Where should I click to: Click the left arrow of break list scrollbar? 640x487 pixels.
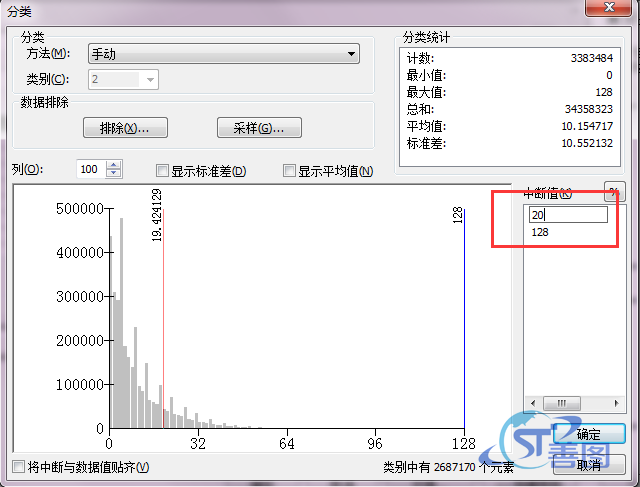533,403
